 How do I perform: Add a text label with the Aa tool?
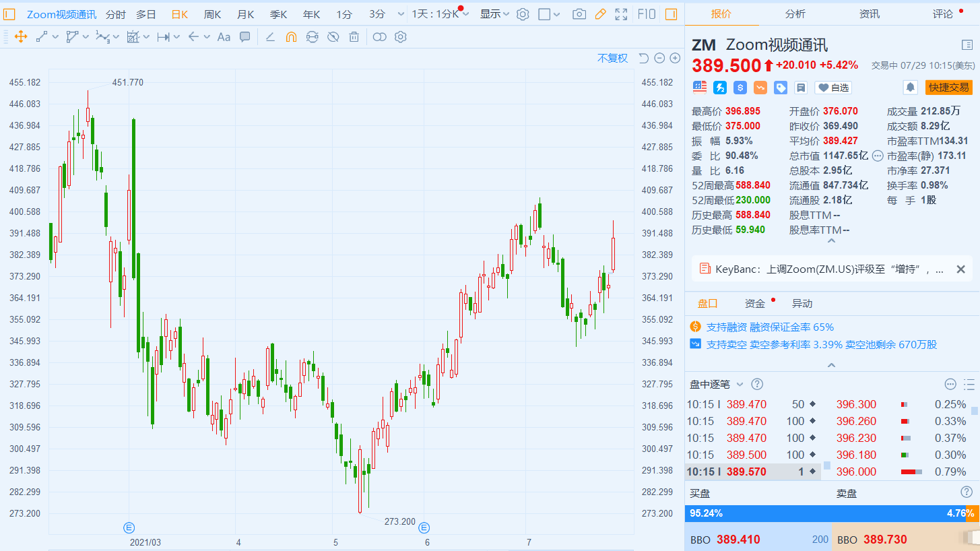click(224, 37)
